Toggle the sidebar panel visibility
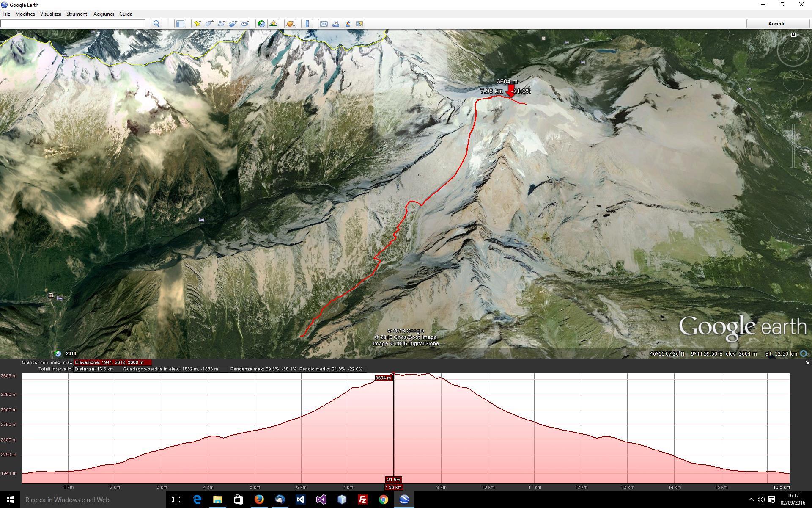 (x=180, y=24)
